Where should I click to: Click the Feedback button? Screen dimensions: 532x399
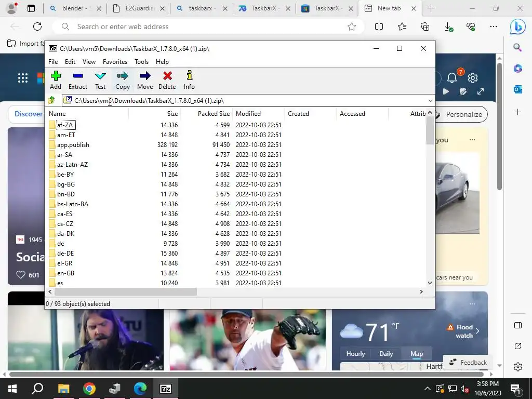468,362
